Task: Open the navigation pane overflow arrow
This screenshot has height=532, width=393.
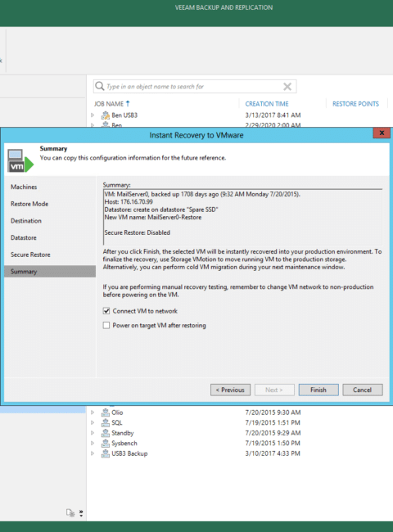Action: pyautogui.click(x=81, y=513)
